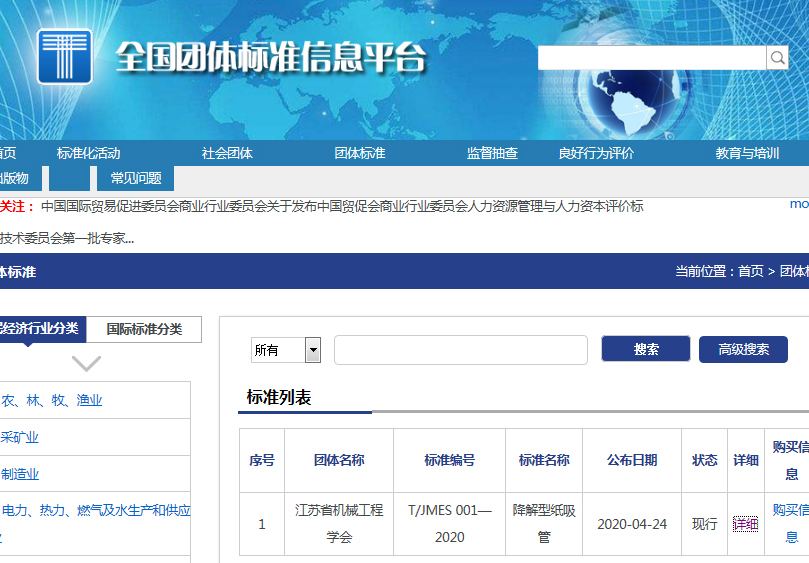Open the 标准化活动 menu
809x563 pixels.
(x=88, y=153)
